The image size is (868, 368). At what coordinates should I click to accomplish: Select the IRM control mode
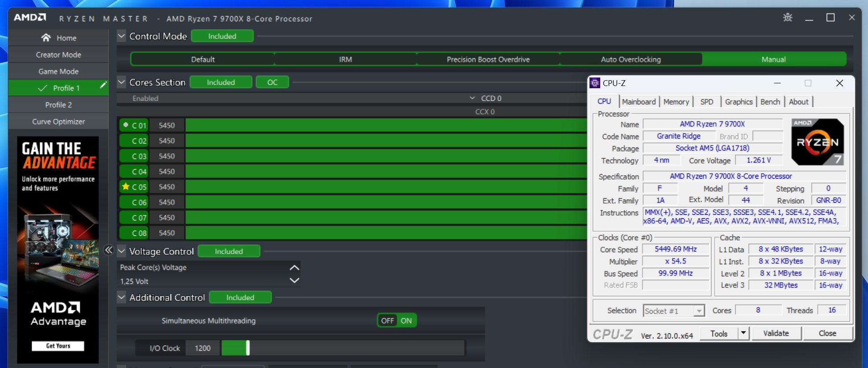pos(345,59)
